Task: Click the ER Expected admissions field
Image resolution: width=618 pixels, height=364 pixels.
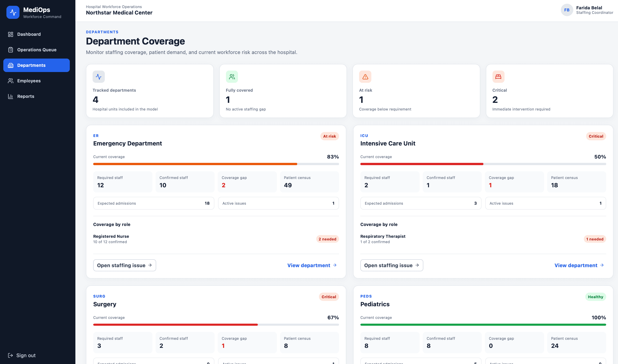Action: point(154,203)
